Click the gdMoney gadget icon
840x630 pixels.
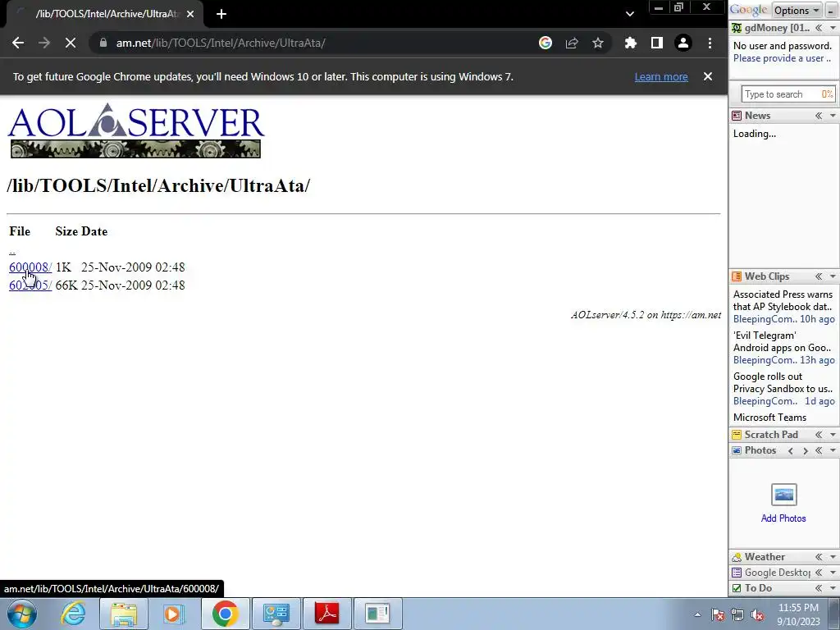(x=737, y=28)
